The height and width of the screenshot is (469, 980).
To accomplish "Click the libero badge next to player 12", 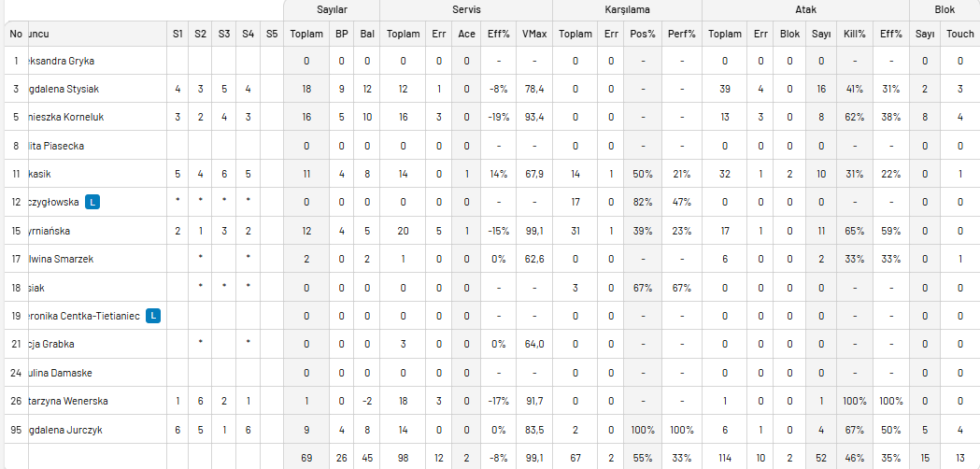I will pos(92,202).
